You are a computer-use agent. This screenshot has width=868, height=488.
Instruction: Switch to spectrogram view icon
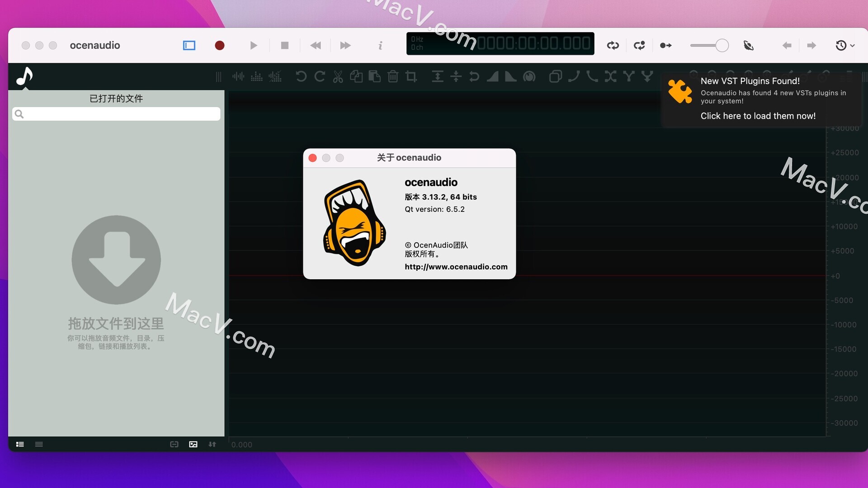coord(256,76)
